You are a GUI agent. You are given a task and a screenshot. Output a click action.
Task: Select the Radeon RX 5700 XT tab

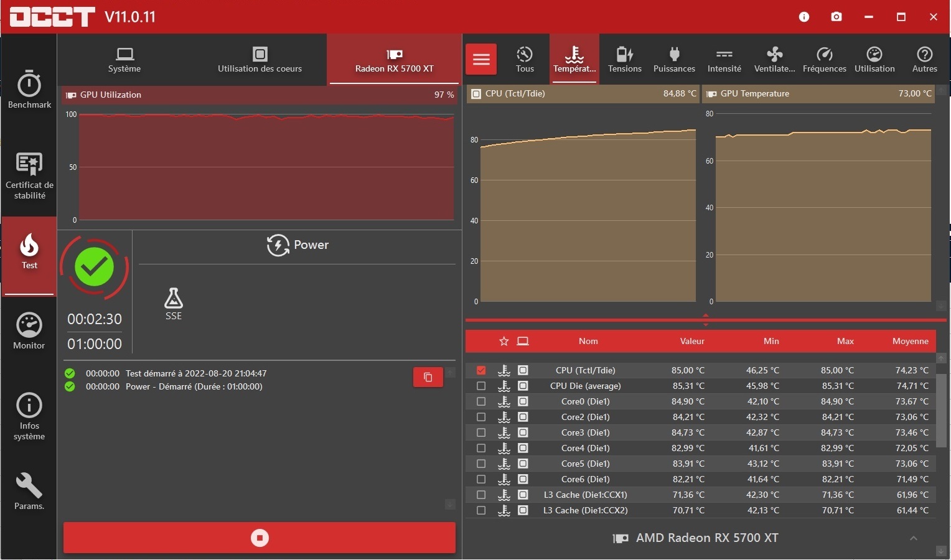click(x=394, y=60)
